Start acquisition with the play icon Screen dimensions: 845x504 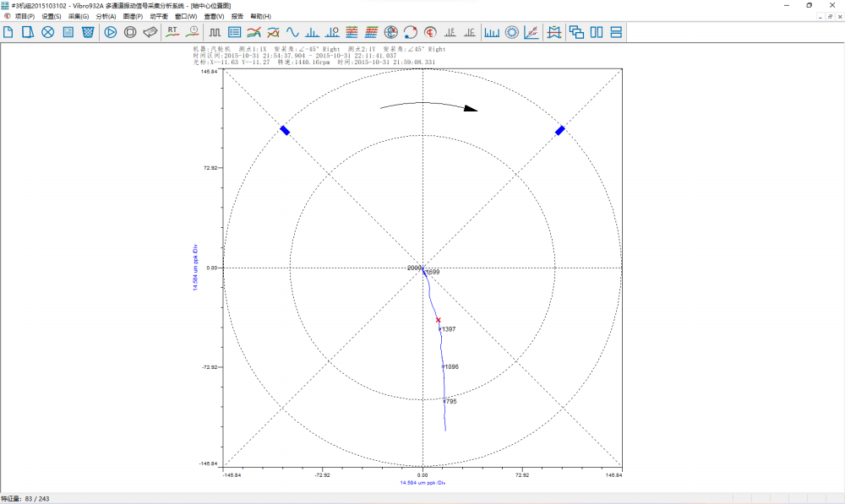click(111, 32)
